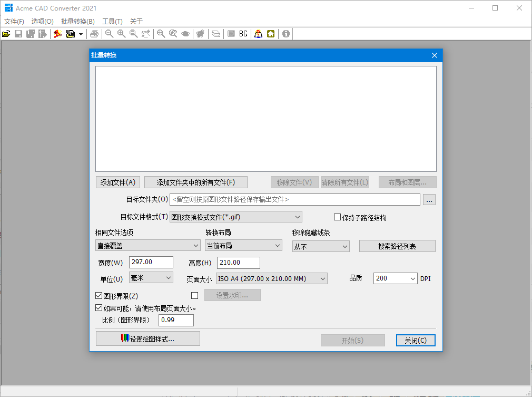Click the About info toolbar icon

(x=285, y=34)
